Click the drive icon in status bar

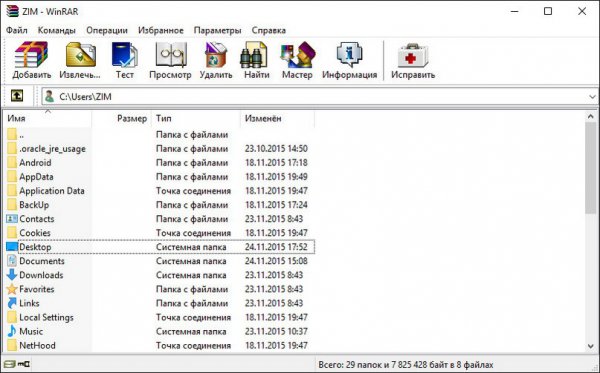click(x=10, y=364)
